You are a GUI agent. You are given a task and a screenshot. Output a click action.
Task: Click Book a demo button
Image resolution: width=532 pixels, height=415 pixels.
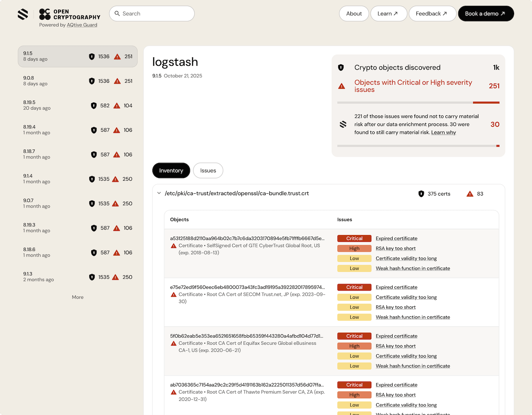[x=486, y=14]
